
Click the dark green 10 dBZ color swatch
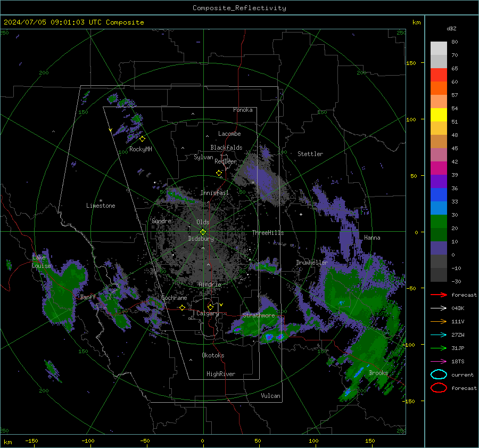coord(439,235)
